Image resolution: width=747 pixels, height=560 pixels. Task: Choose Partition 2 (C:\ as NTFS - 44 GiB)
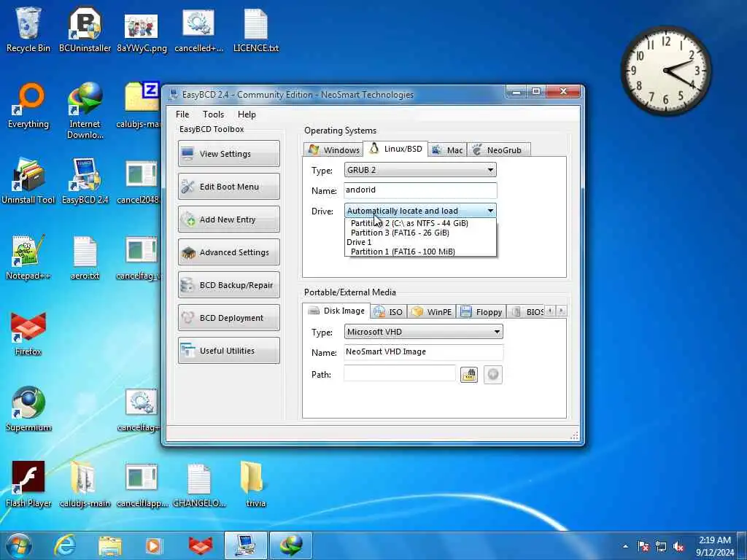(419, 223)
